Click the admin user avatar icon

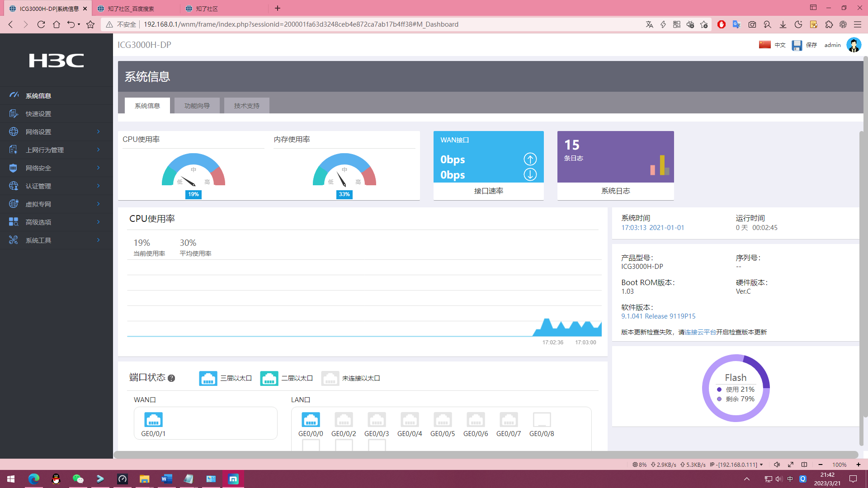[854, 45]
